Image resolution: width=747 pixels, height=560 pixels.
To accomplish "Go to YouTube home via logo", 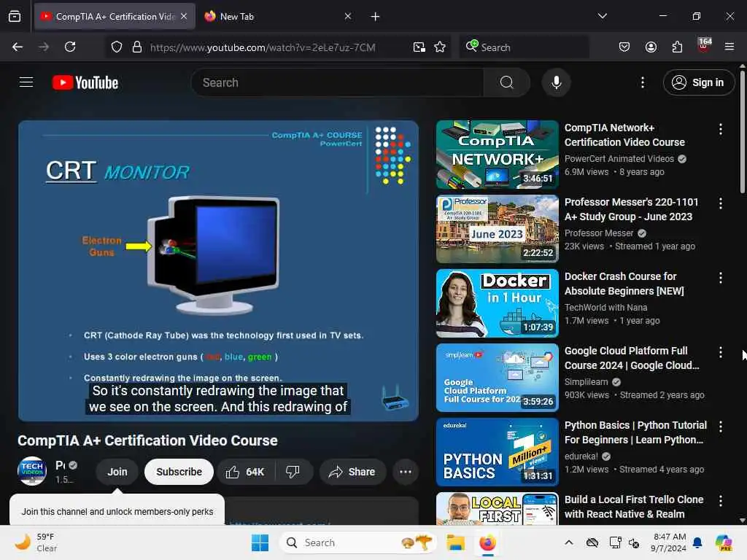I will point(85,83).
